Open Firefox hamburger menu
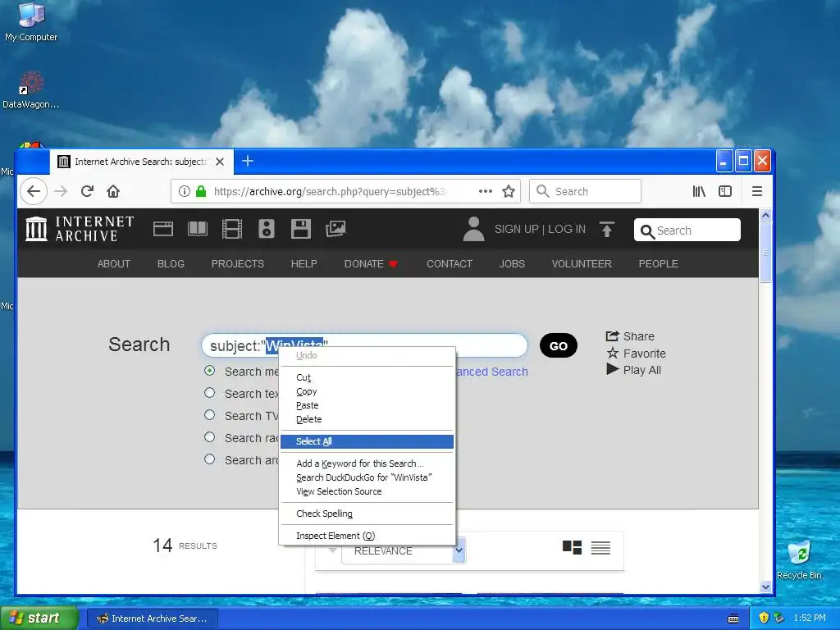The image size is (840, 630). (757, 191)
